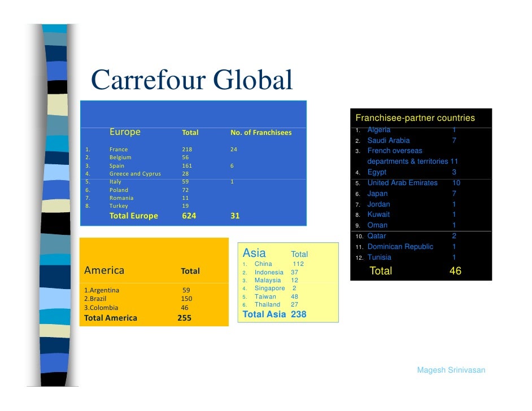Select the 'Dominican Republic' row label
Viewport: 532px width, 411px height.
pos(400,247)
